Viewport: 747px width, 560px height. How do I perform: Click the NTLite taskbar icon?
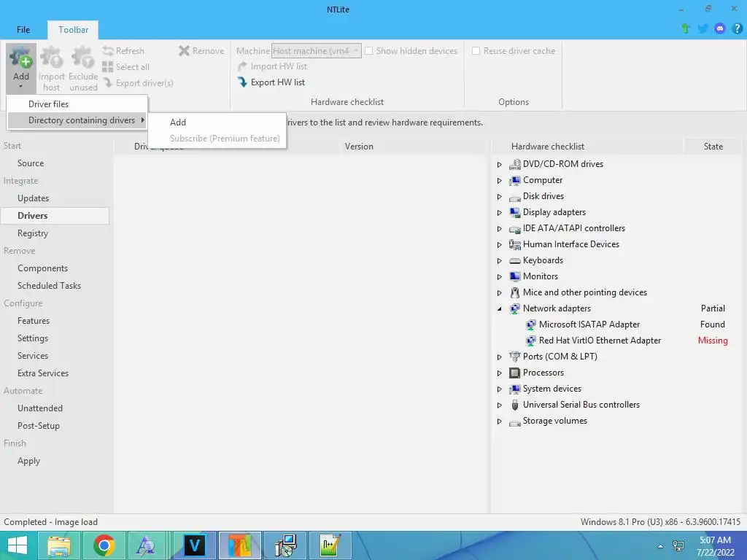(239, 545)
